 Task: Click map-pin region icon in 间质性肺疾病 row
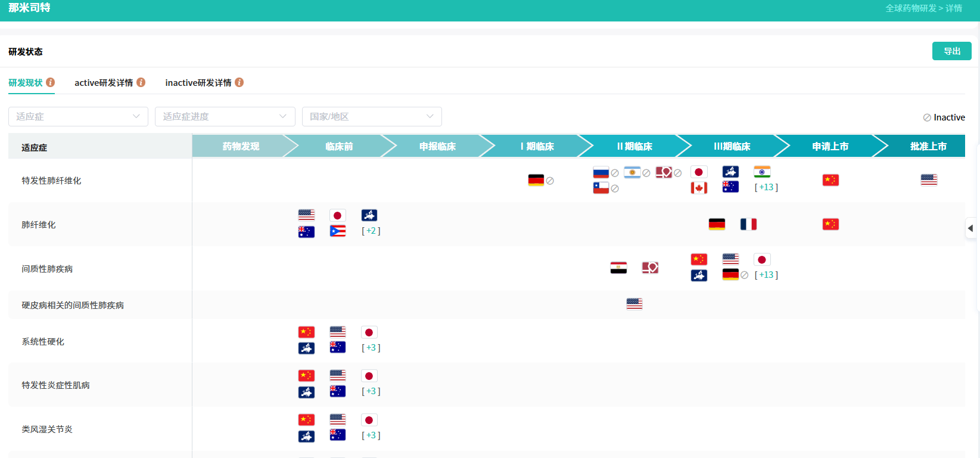coord(650,268)
